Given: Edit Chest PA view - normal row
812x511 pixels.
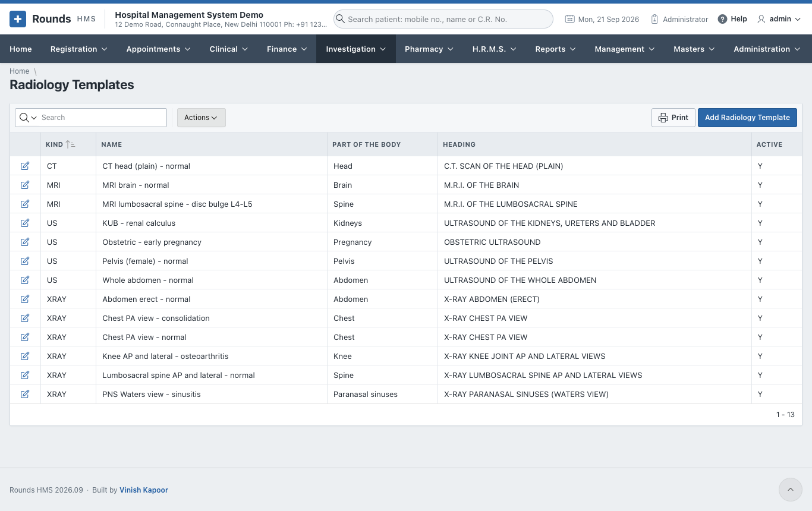Looking at the screenshot, I should click(x=25, y=337).
